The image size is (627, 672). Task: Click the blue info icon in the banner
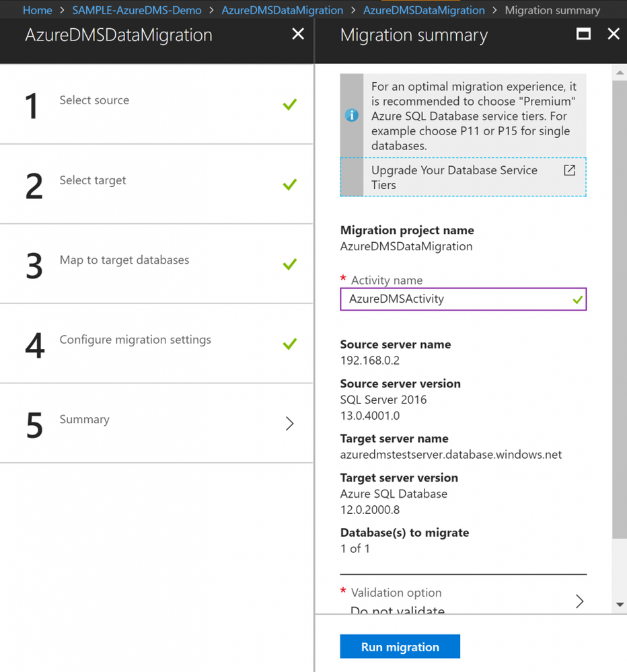pyautogui.click(x=351, y=115)
